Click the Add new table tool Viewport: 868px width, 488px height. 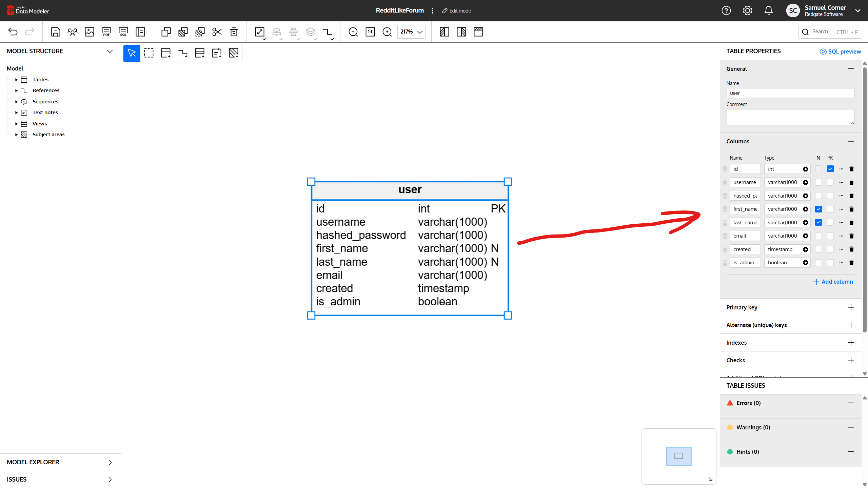click(165, 53)
